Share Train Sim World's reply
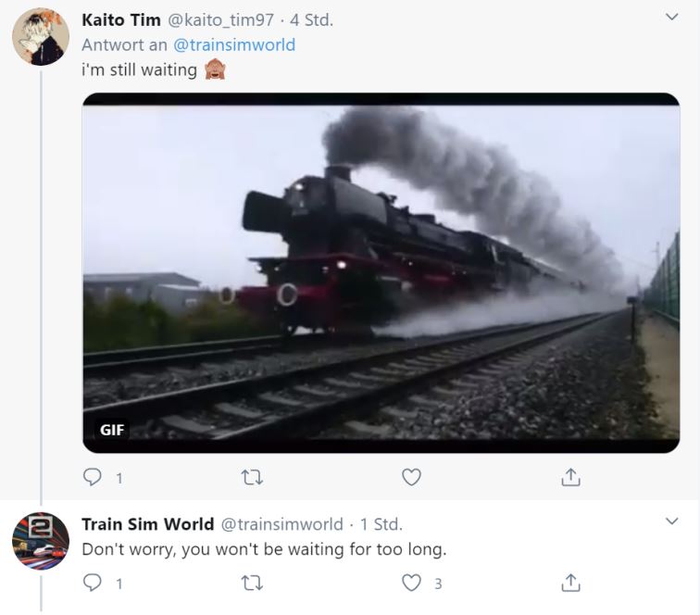 pos(571,583)
